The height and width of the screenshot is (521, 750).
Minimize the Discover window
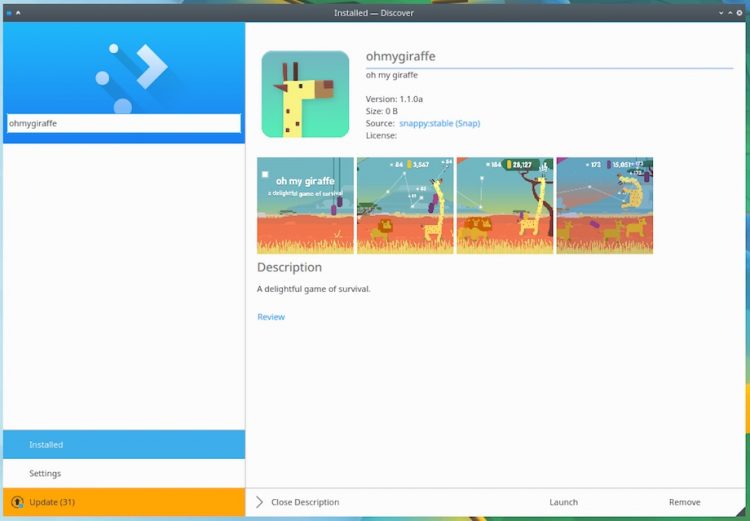tap(721, 13)
